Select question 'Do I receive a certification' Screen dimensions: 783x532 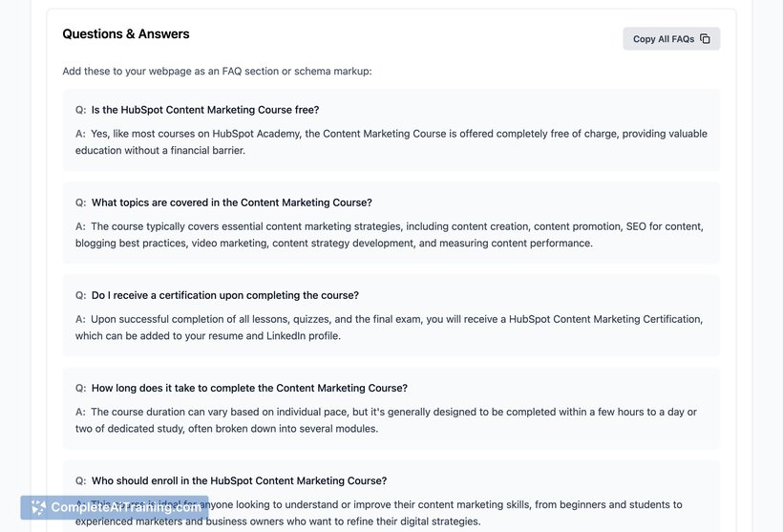click(x=225, y=296)
